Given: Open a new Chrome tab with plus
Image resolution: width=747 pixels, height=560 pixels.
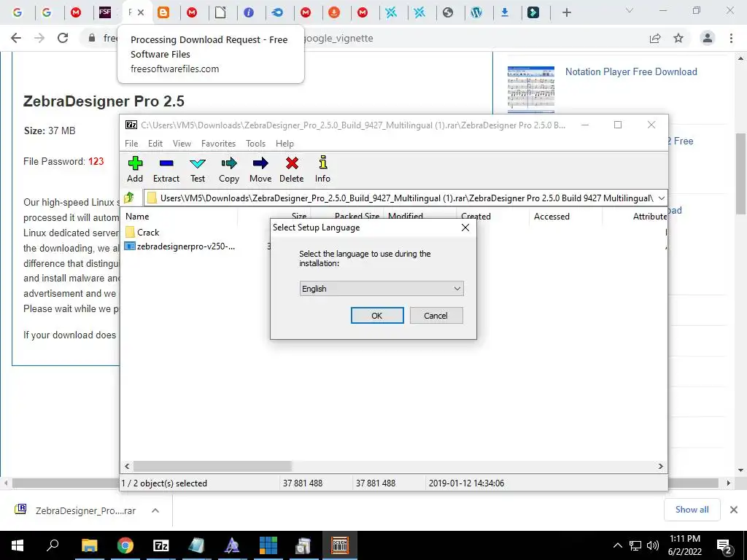Looking at the screenshot, I should (566, 13).
